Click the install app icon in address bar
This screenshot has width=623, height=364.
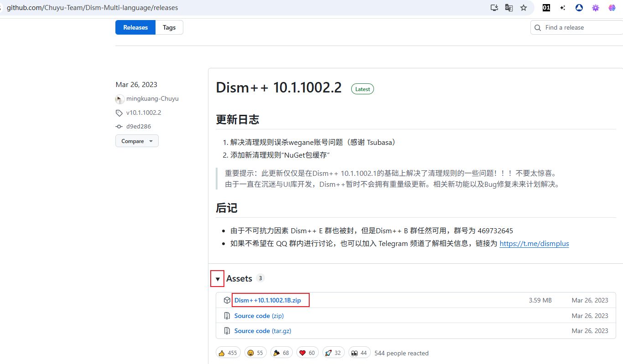[x=494, y=8]
